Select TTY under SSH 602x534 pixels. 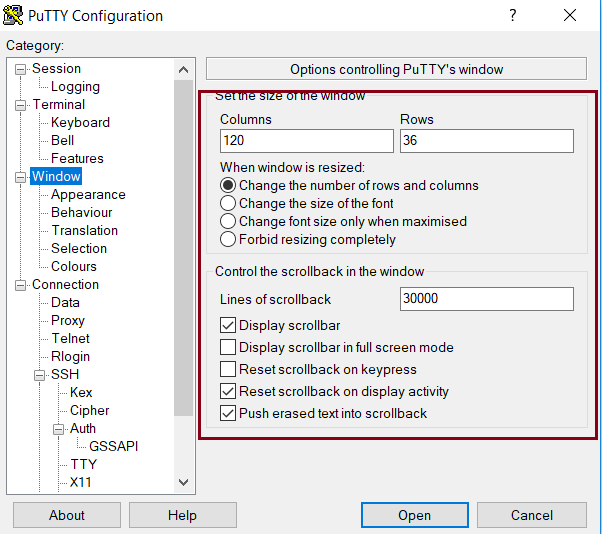point(84,465)
